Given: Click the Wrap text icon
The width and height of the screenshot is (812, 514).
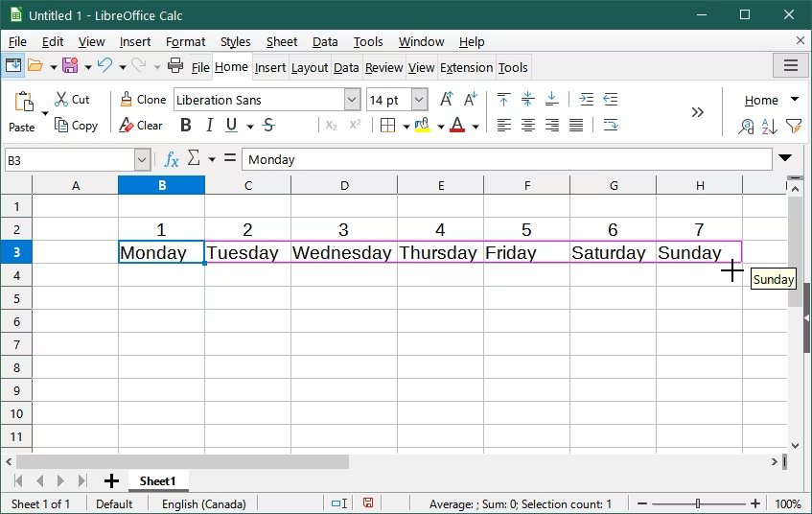Looking at the screenshot, I should click(611, 125).
